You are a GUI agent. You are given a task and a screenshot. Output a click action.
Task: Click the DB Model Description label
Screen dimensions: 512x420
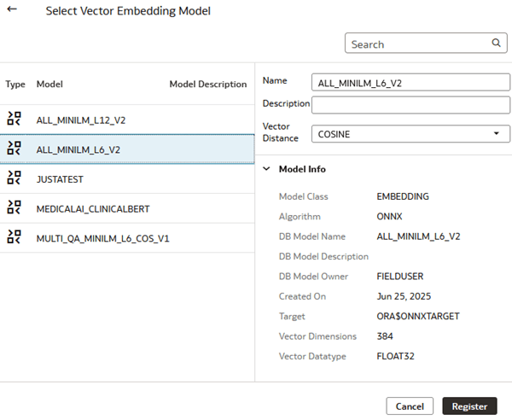[x=323, y=256]
